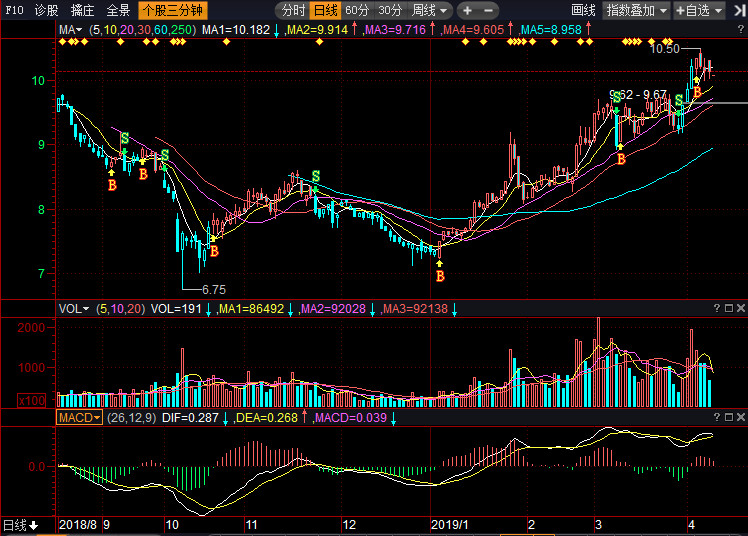Click the zoom out minus button

(491, 10)
